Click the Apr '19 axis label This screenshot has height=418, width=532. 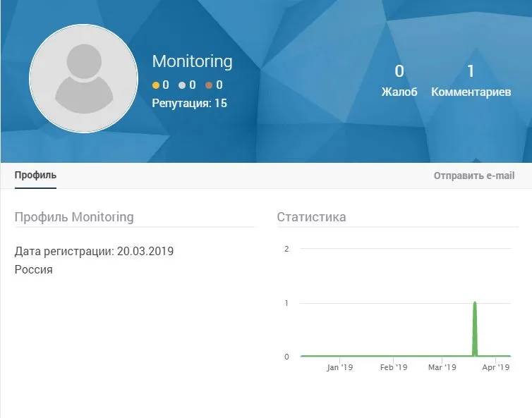(496, 367)
